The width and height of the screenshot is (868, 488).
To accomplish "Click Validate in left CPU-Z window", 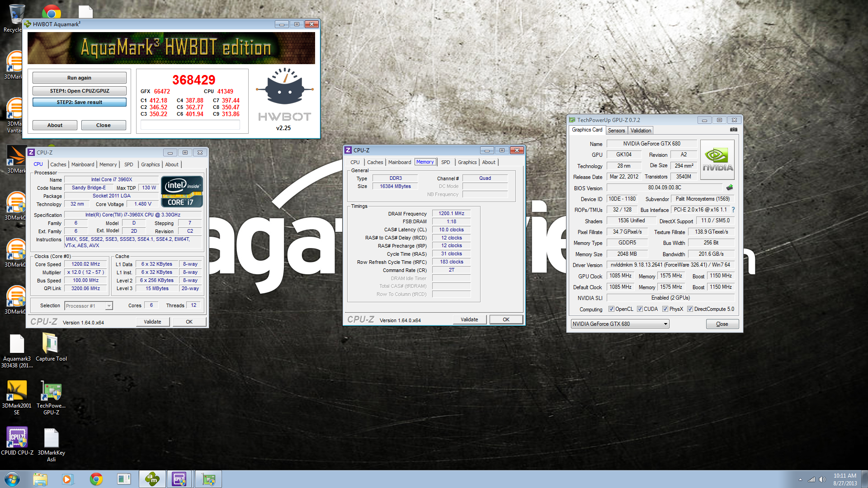I will 152,322.
